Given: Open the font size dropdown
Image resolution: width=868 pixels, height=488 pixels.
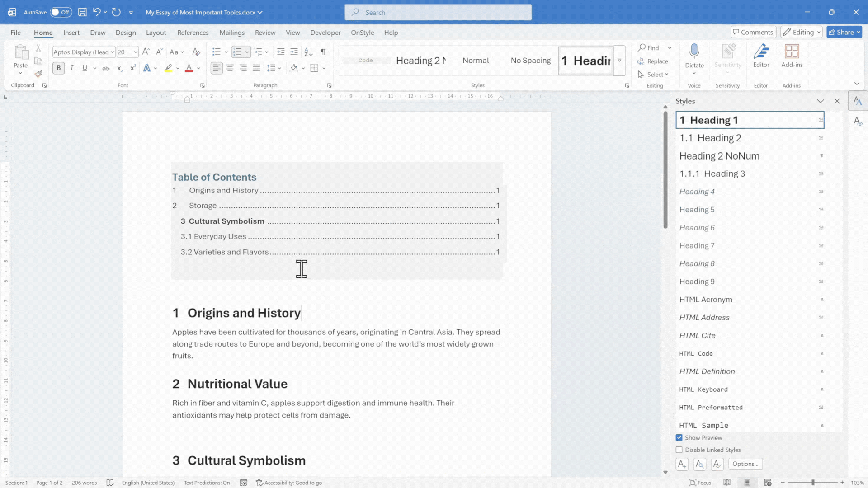Looking at the screenshot, I should point(135,52).
